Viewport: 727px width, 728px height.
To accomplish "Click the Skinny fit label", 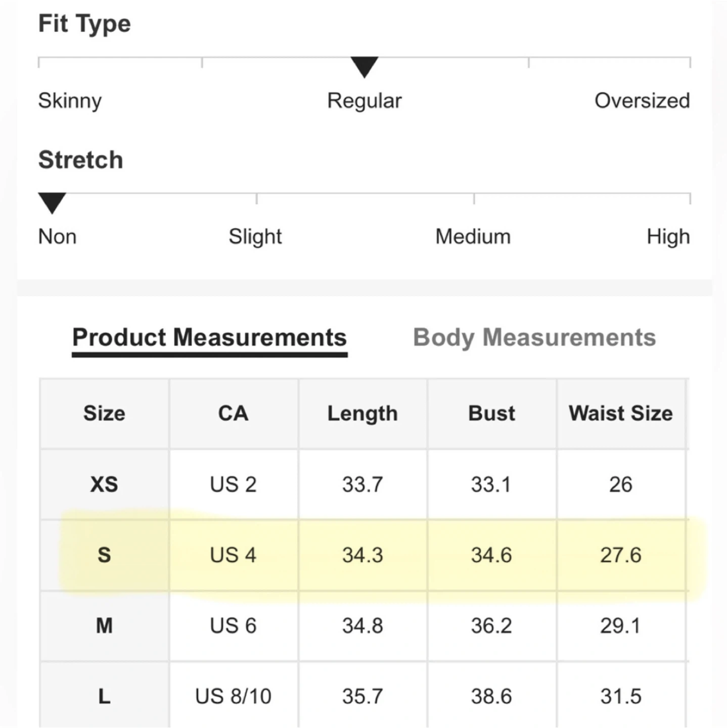I will pyautogui.click(x=70, y=101).
